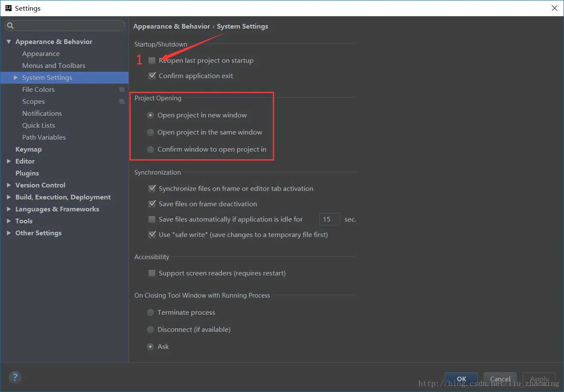Focus the settings search field

(x=64, y=26)
